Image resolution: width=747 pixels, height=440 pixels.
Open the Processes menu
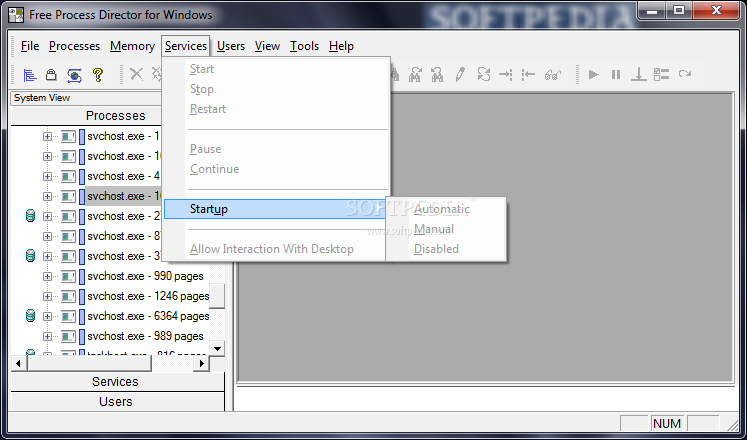(74, 46)
